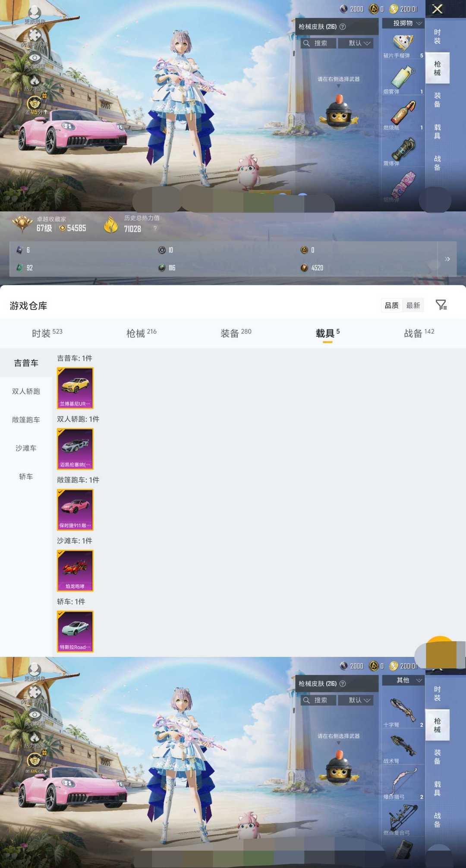Select 枪械 side tab in upper game screenshot
The height and width of the screenshot is (868, 466).
click(x=437, y=68)
